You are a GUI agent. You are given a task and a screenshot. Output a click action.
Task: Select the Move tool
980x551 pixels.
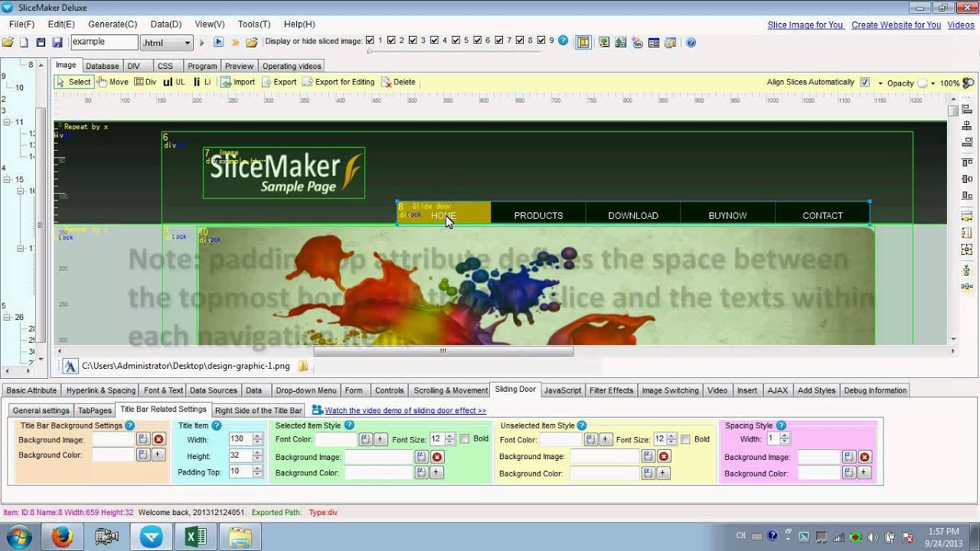[113, 82]
